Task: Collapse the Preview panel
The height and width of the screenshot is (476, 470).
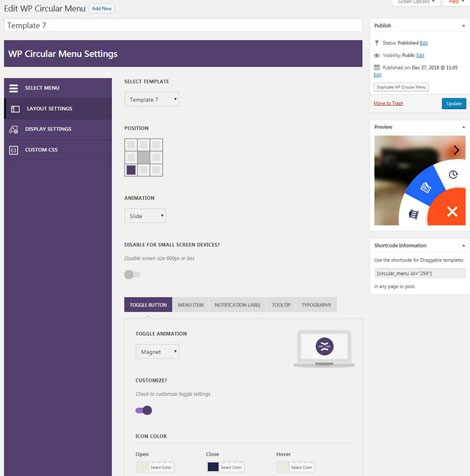Action: [x=463, y=127]
